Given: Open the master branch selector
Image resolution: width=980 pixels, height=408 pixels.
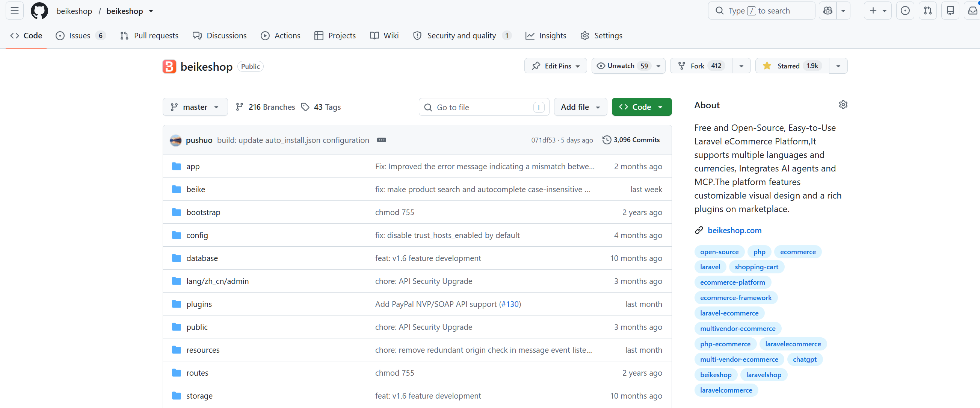Looking at the screenshot, I should [x=195, y=107].
